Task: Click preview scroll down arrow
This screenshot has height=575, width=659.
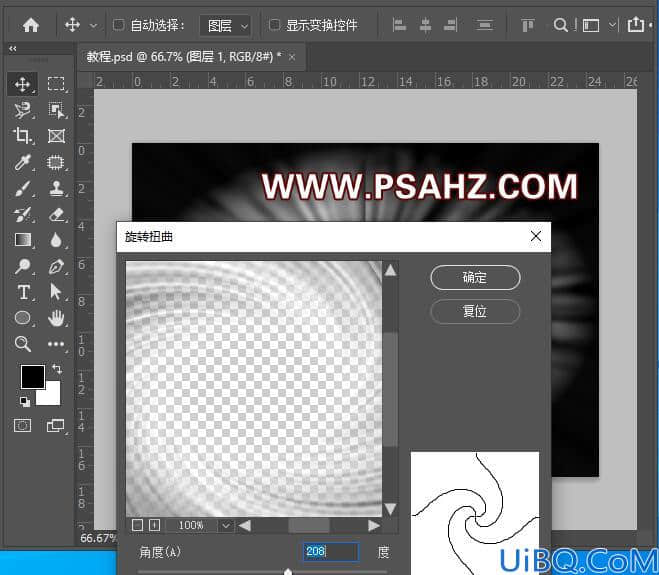Action: click(390, 509)
